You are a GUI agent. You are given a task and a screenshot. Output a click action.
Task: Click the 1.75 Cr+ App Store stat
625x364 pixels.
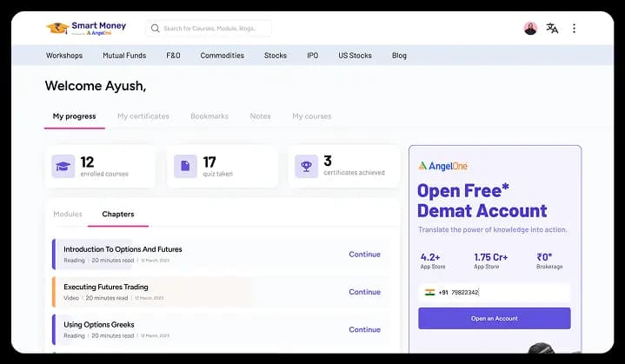click(x=490, y=261)
